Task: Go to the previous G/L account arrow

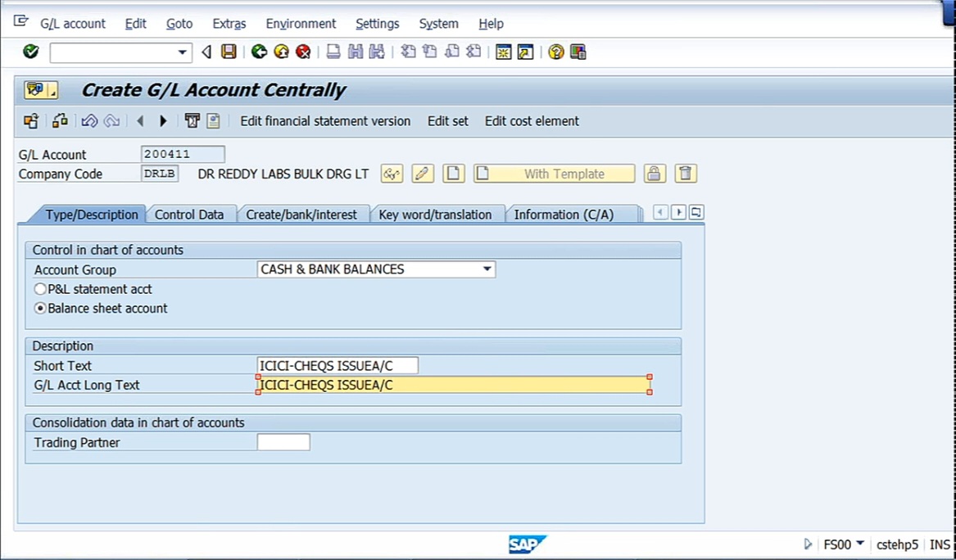Action: pos(140,120)
